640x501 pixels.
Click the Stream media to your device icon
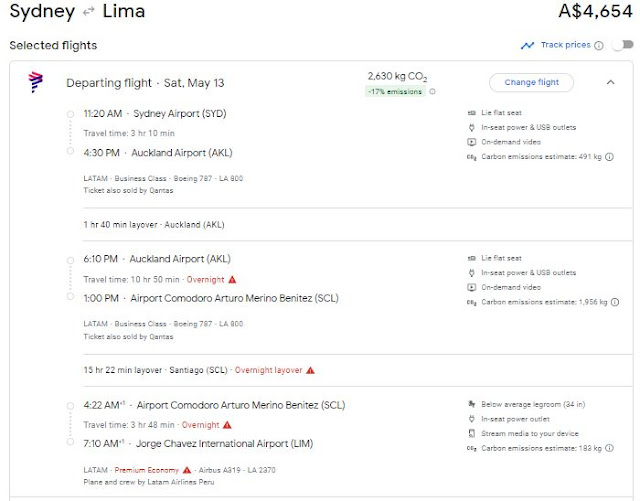point(471,434)
